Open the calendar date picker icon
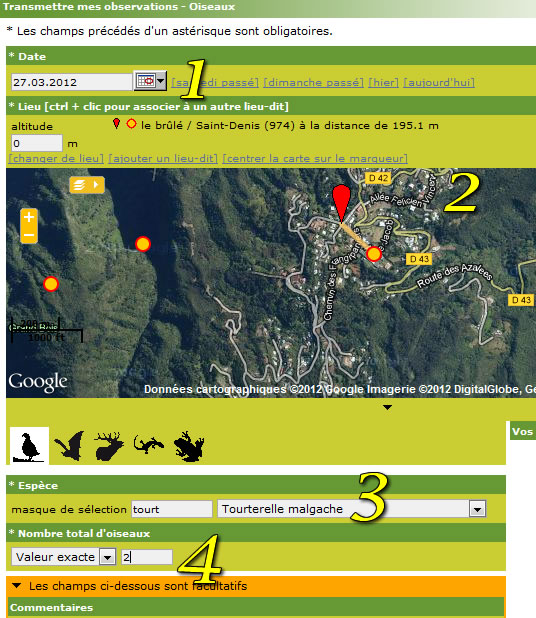The height and width of the screenshot is (618, 536). pos(150,81)
